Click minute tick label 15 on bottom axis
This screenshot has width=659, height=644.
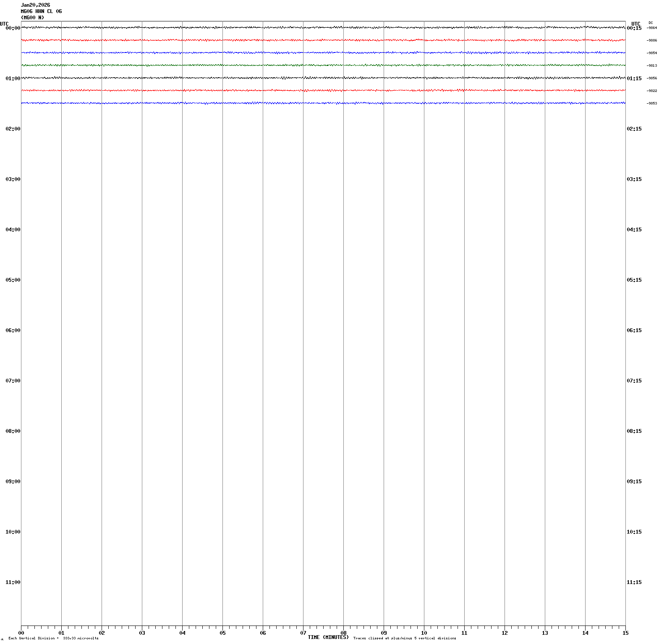(625, 633)
